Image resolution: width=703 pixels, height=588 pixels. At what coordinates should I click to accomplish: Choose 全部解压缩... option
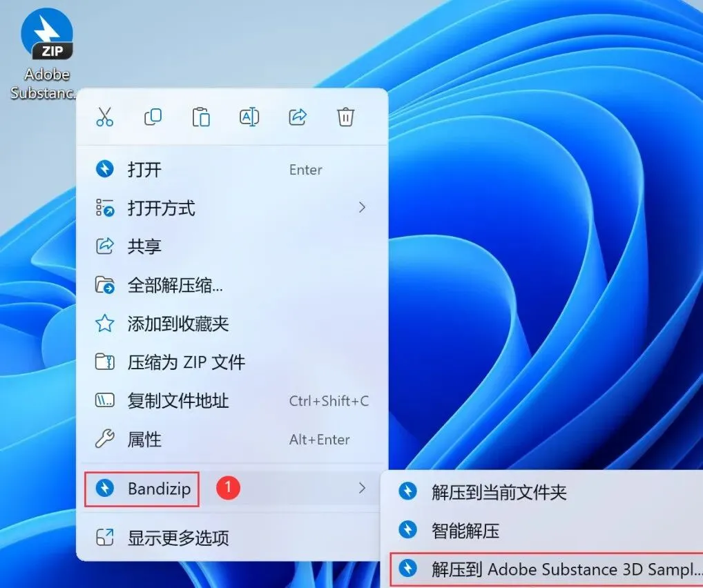tap(232, 285)
